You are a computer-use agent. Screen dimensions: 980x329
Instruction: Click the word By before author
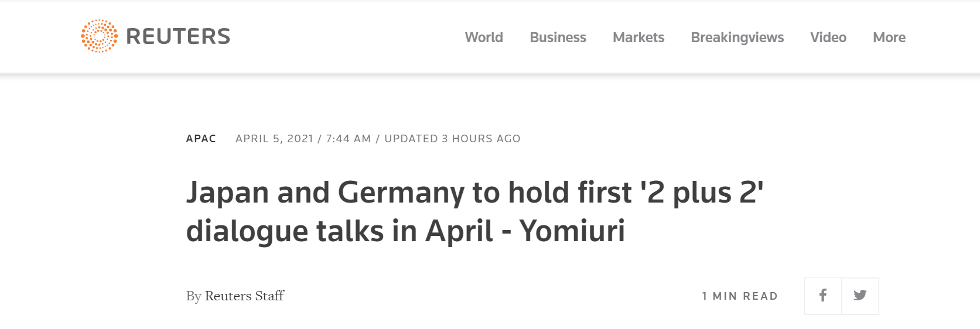click(193, 296)
